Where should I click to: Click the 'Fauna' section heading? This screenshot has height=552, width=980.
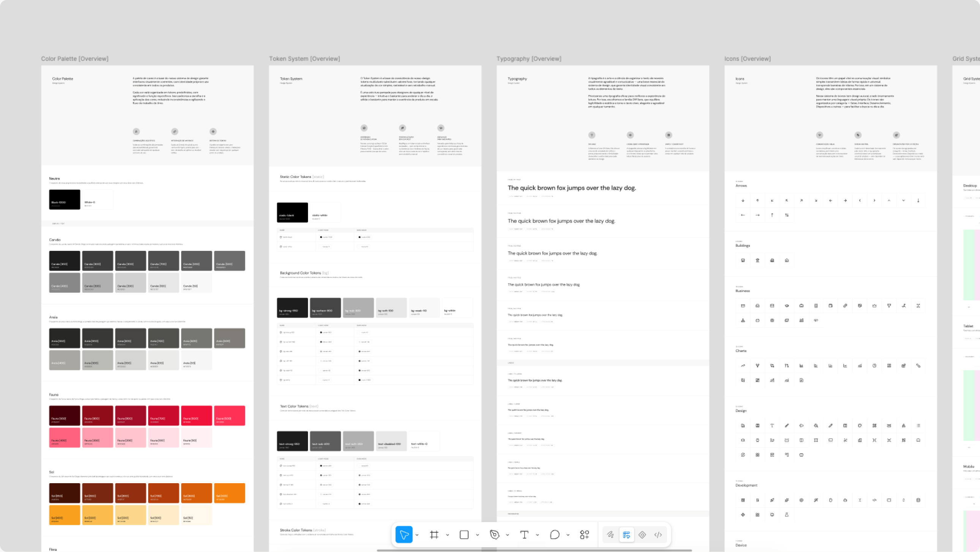click(x=54, y=395)
